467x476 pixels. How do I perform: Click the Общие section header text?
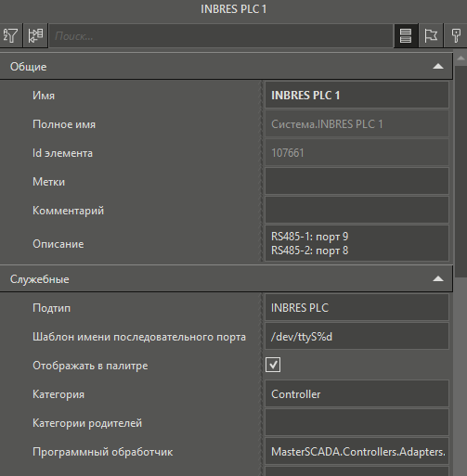coord(28,67)
